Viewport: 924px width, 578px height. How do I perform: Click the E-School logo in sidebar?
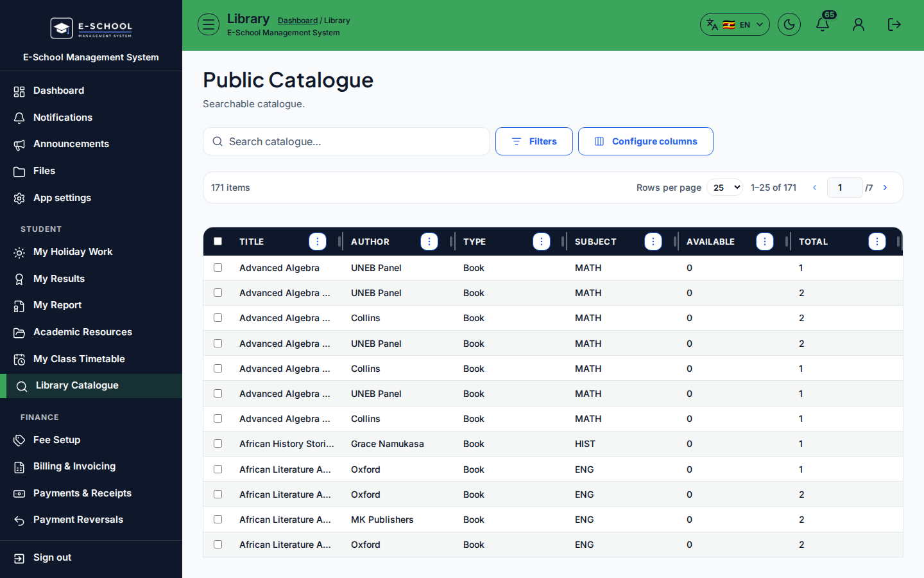coord(91,28)
